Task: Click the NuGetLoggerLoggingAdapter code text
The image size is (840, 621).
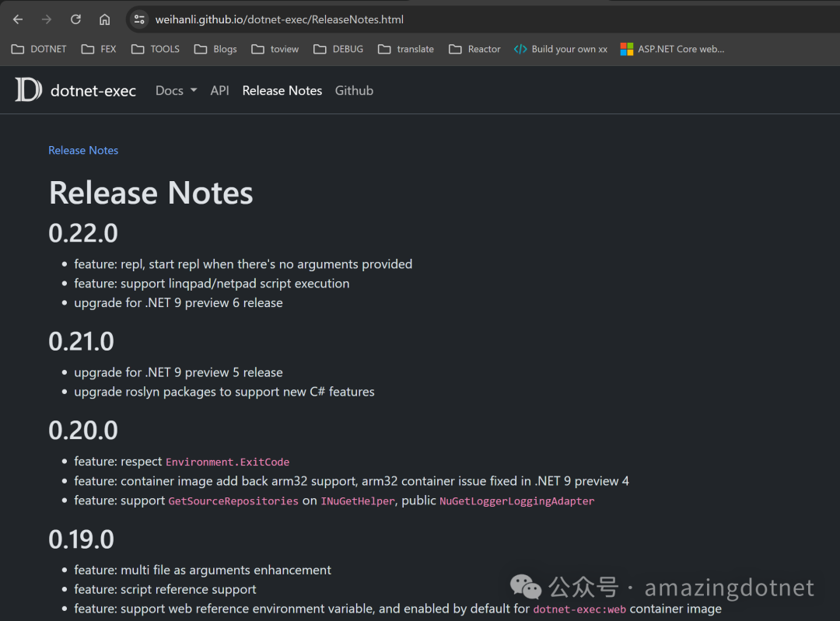Action: (x=517, y=501)
